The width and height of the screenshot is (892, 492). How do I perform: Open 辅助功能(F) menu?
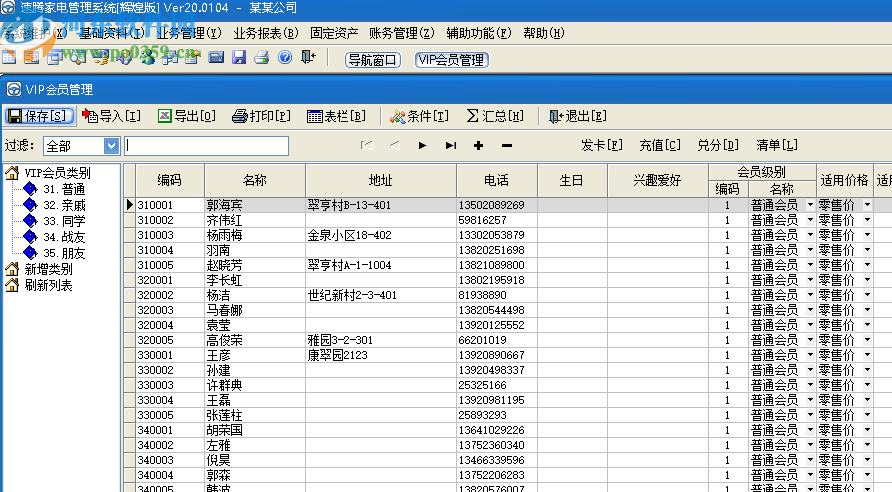click(478, 34)
